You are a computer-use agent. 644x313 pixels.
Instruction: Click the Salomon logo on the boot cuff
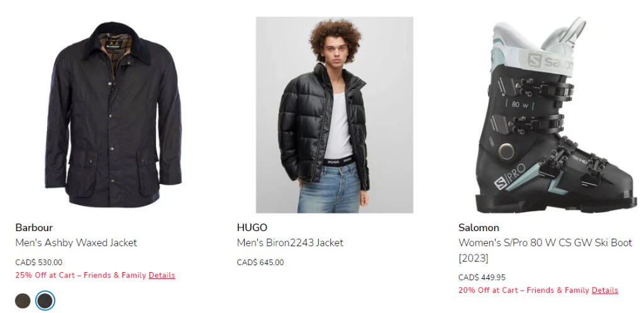click(550, 62)
